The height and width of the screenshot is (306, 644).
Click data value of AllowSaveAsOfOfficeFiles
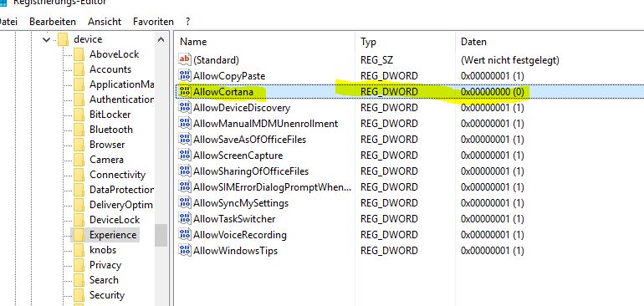pos(493,140)
